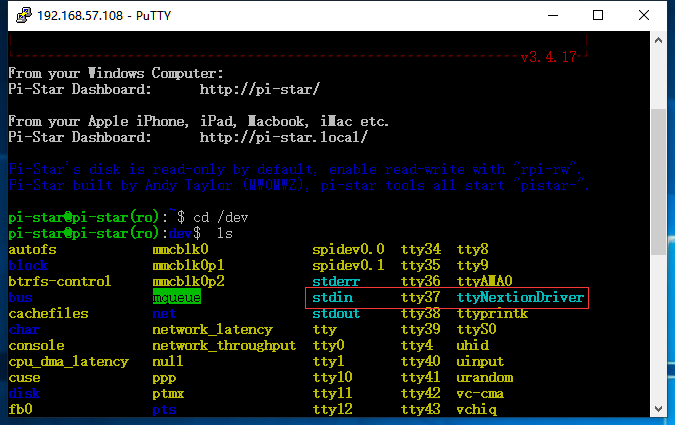Click the spidev0.0 device entry
Viewport: 675px width, 425px height.
point(348,249)
